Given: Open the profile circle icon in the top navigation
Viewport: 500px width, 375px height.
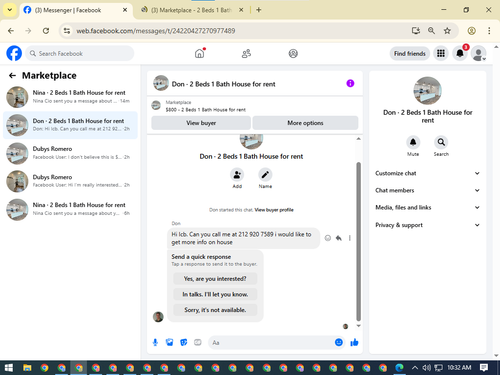Looking at the screenshot, I should 293,53.
